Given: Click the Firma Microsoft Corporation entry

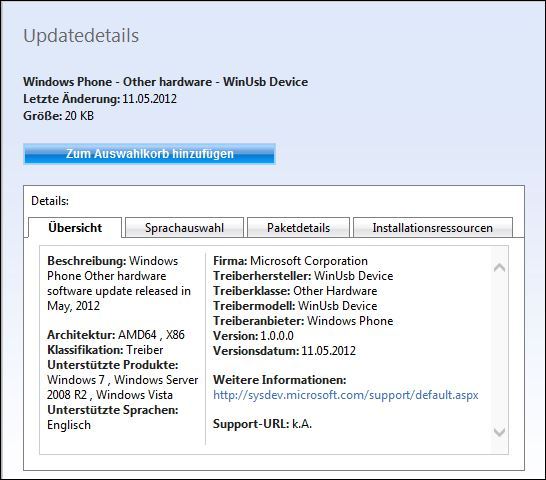Looking at the screenshot, I should 290,261.
